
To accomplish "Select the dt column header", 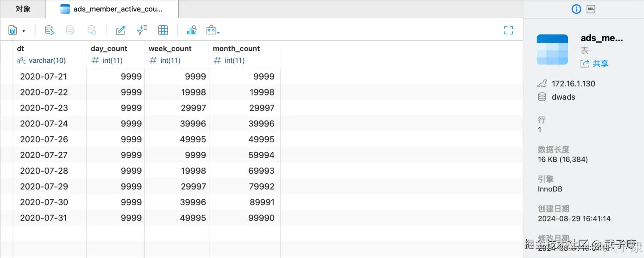I will click(x=20, y=49).
